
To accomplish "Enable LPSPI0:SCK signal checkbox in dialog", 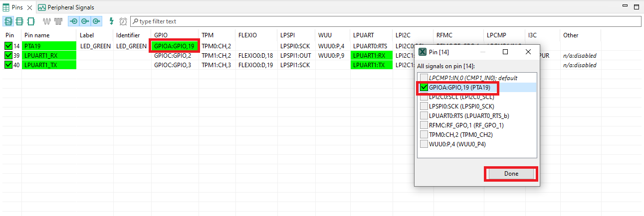I will point(424,106).
